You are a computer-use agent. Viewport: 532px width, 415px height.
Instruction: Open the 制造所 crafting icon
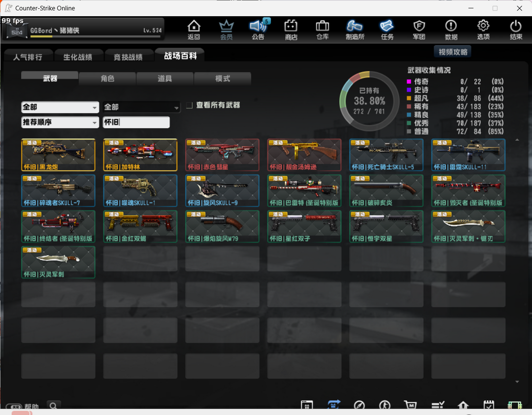pyautogui.click(x=355, y=30)
